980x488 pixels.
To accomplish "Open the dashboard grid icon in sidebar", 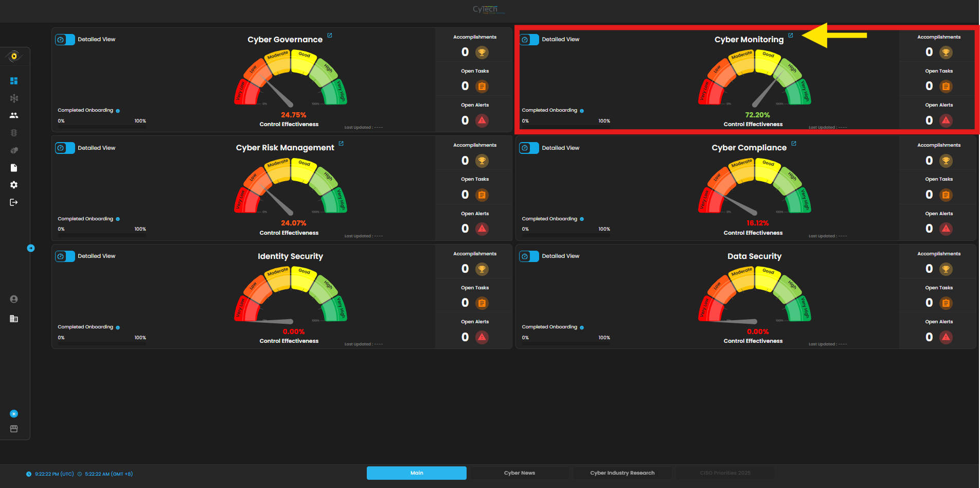I will click(x=14, y=81).
